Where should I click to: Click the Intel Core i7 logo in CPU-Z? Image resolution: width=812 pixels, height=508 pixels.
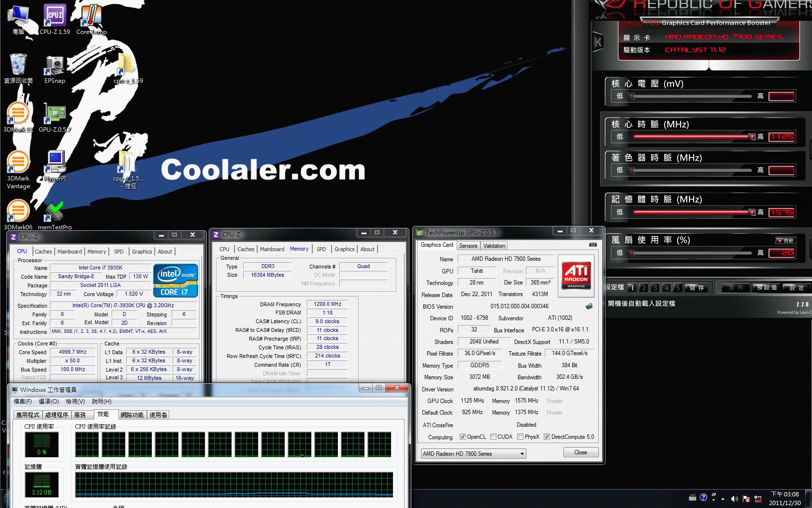[x=175, y=280]
